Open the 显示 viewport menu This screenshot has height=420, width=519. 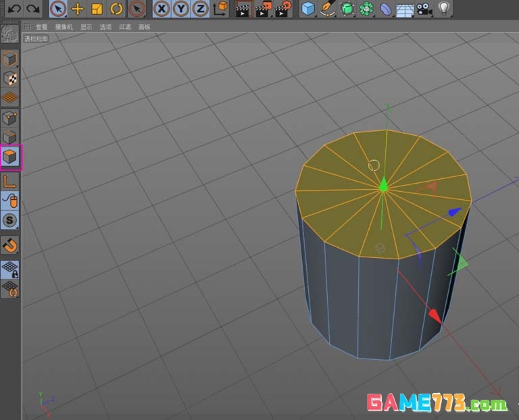coord(86,27)
